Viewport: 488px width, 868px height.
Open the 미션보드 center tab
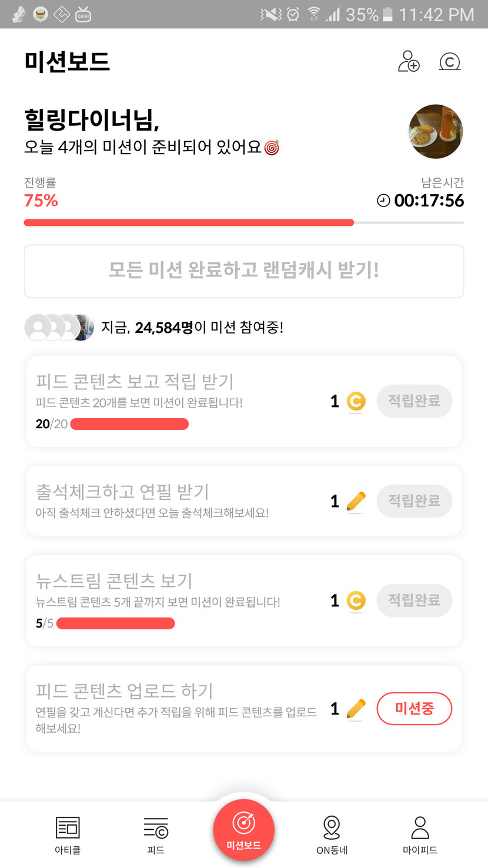(x=244, y=830)
